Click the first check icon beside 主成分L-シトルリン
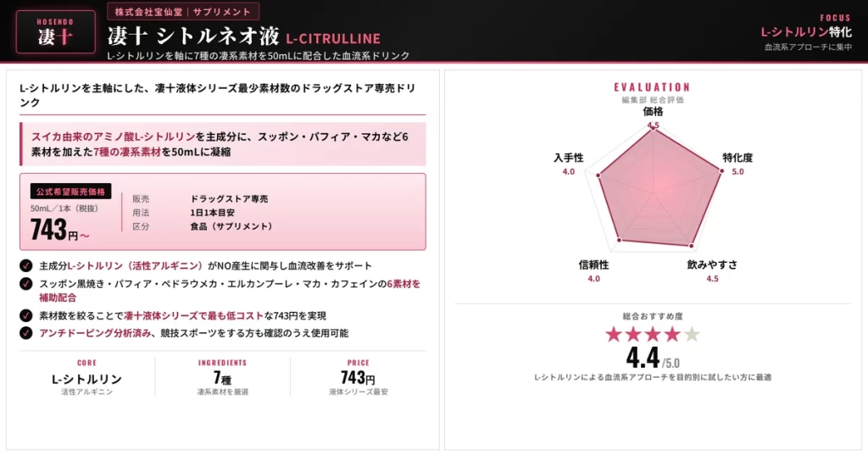 pyautogui.click(x=26, y=265)
